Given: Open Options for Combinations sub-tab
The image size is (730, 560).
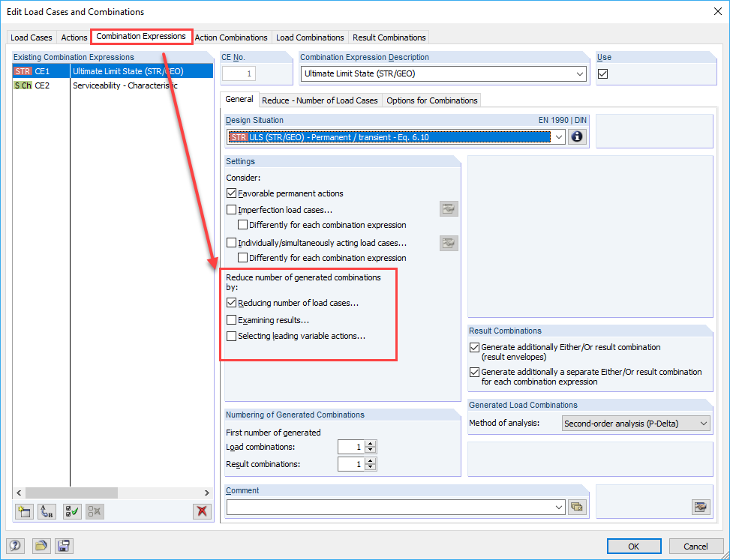Looking at the screenshot, I should tap(432, 100).
